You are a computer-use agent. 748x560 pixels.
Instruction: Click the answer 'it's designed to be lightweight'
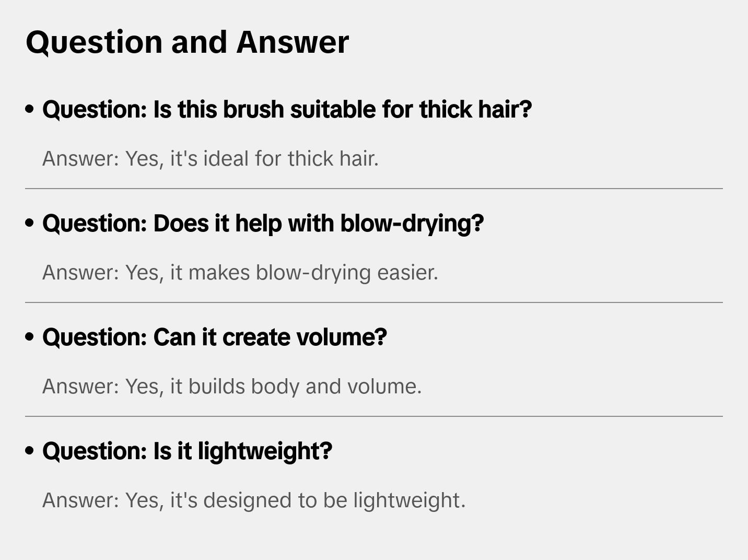(x=254, y=500)
